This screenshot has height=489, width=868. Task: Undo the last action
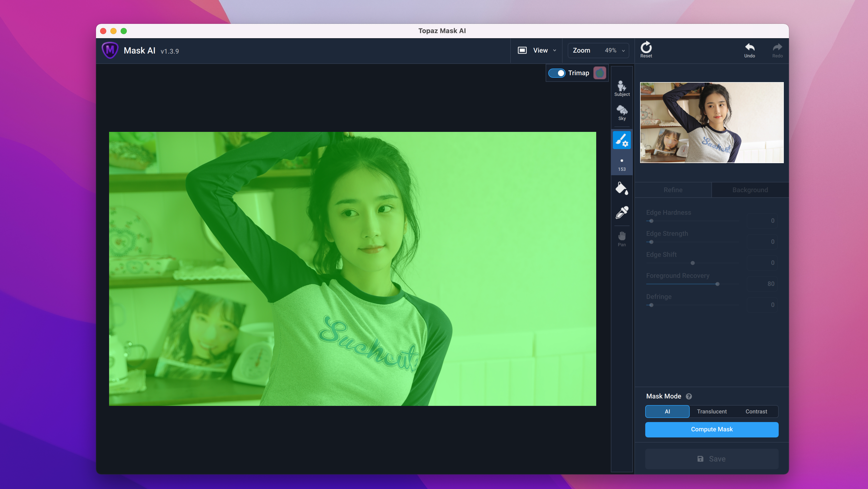[749, 50]
